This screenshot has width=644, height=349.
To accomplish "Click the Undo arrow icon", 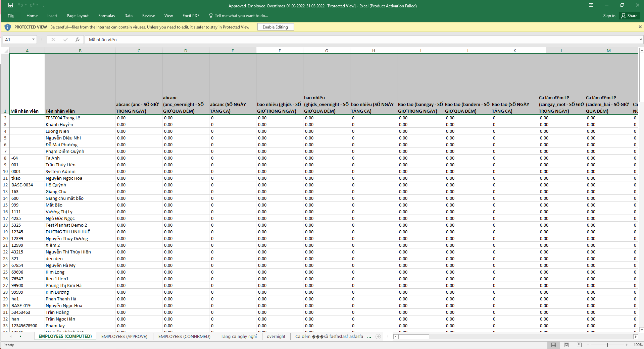I will click(20, 5).
